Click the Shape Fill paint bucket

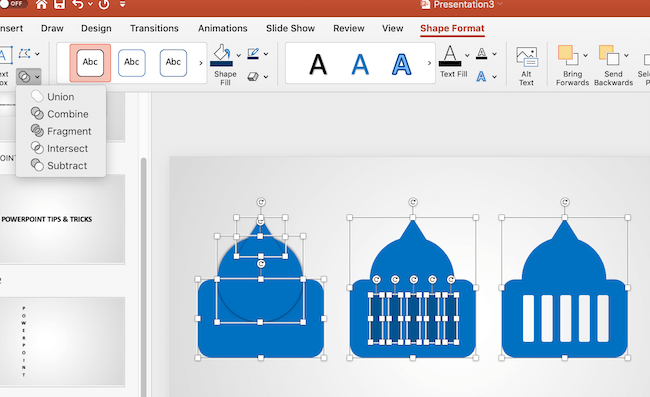click(221, 56)
